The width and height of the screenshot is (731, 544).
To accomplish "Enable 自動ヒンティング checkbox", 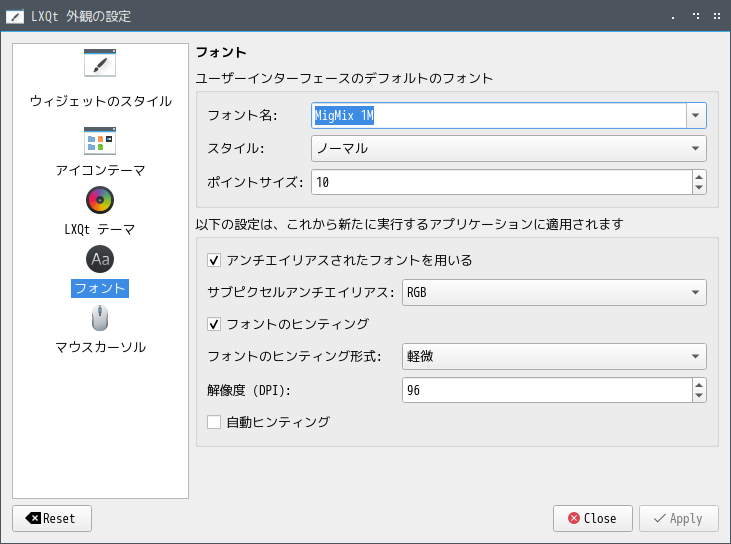I will pos(214,422).
